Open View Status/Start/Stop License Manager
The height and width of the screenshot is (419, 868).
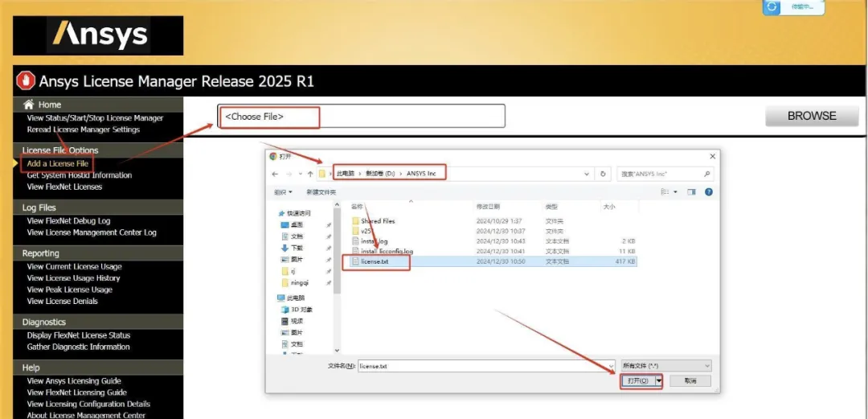coord(95,118)
